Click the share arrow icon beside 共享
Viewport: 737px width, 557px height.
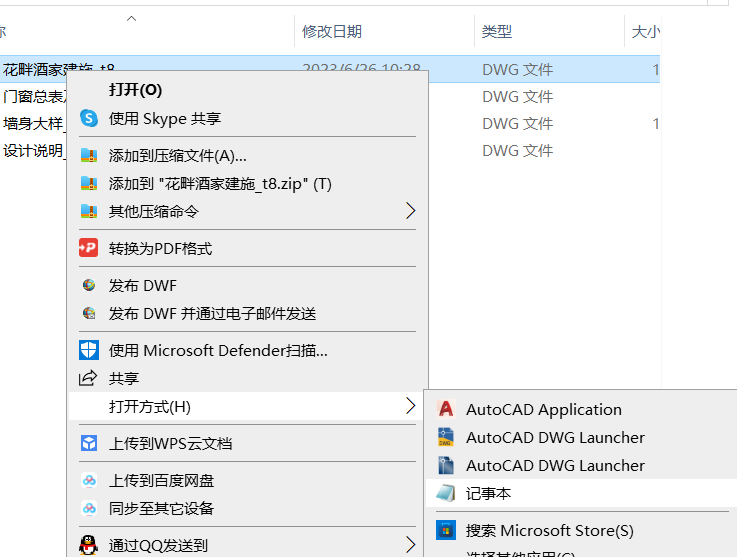88,377
